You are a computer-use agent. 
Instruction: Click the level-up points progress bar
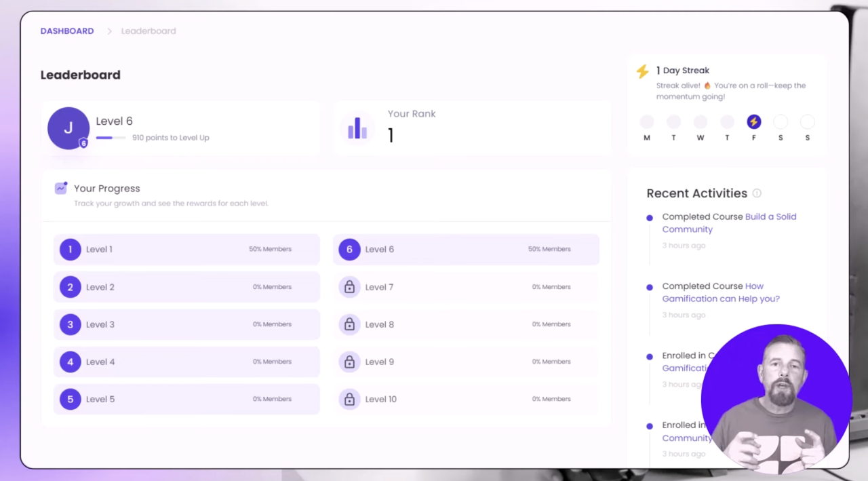[x=111, y=138]
